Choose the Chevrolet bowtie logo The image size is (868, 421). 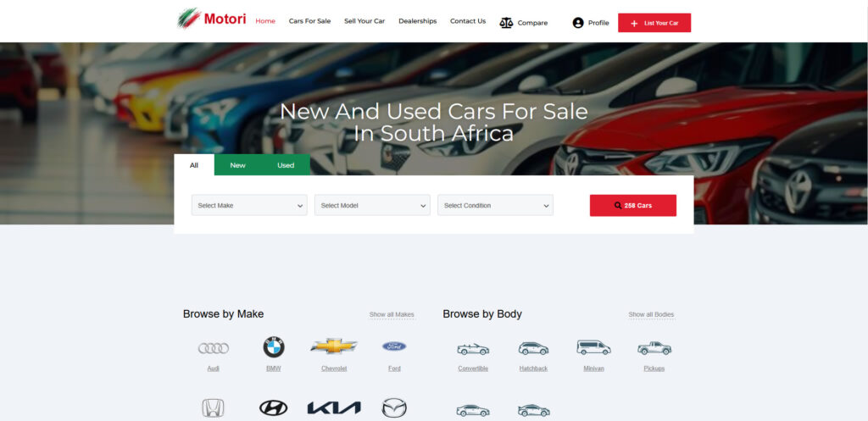click(334, 346)
